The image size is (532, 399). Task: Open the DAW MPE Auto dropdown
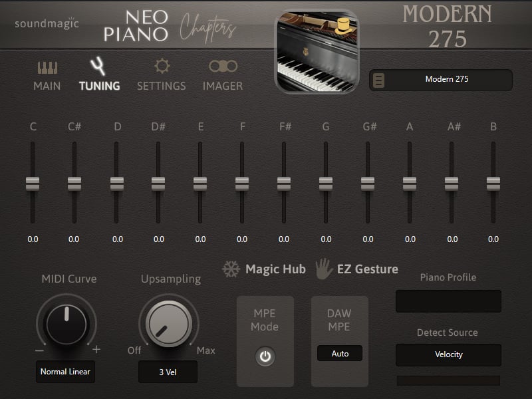coord(340,354)
